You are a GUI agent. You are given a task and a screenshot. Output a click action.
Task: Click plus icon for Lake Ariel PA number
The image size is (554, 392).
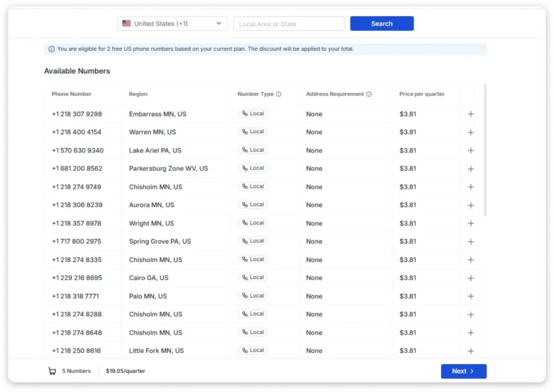click(x=470, y=150)
